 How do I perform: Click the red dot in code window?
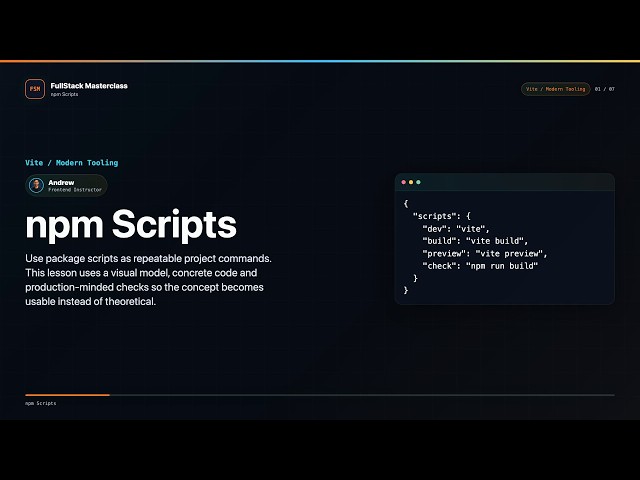click(x=404, y=182)
